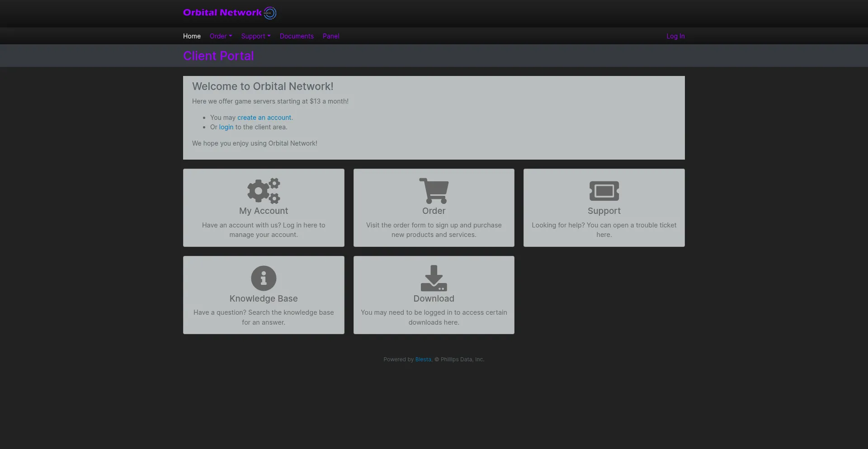Click the gears icon on My Account card
Image resolution: width=868 pixels, height=449 pixels.
[x=263, y=191]
